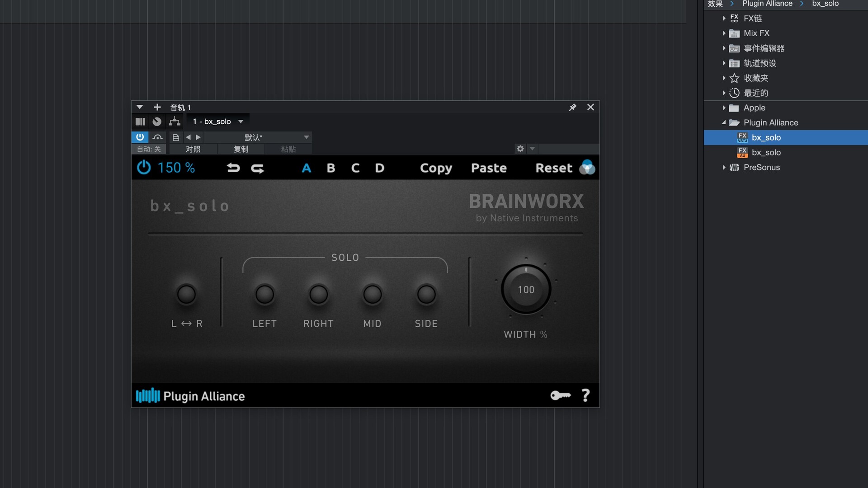Expand the PreSonus folder
The height and width of the screenshot is (488, 868).
[x=724, y=167]
